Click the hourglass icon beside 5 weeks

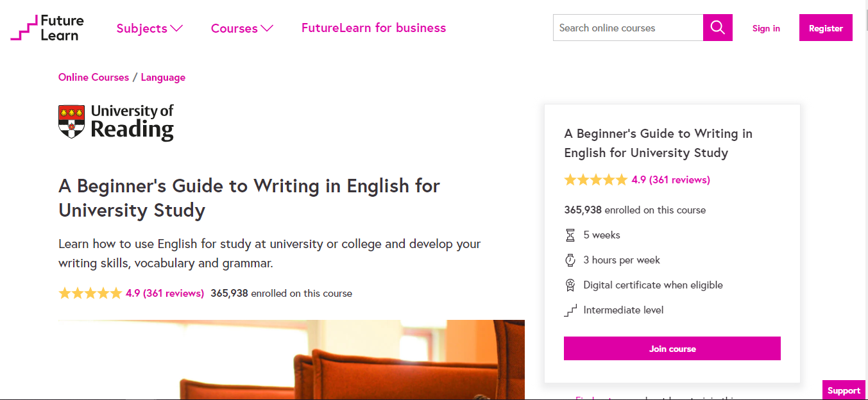(570, 235)
